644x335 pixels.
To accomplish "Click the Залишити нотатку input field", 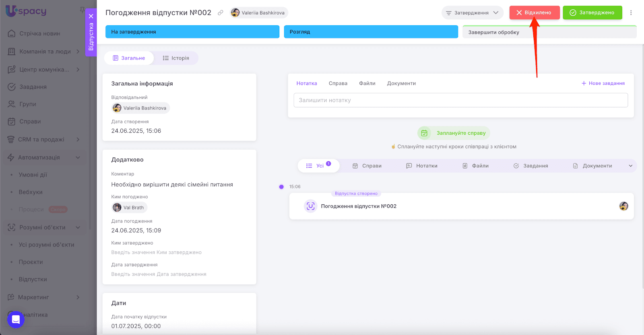I will click(460, 100).
